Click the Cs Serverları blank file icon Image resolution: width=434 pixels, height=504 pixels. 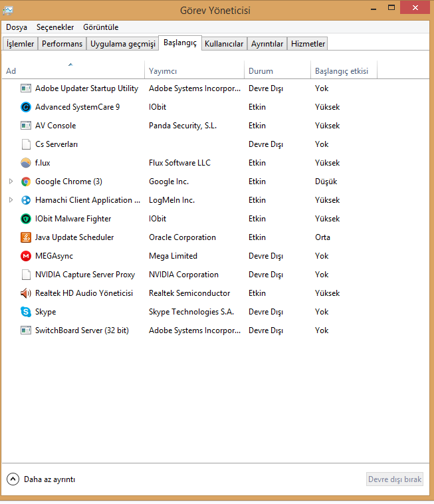tap(26, 144)
